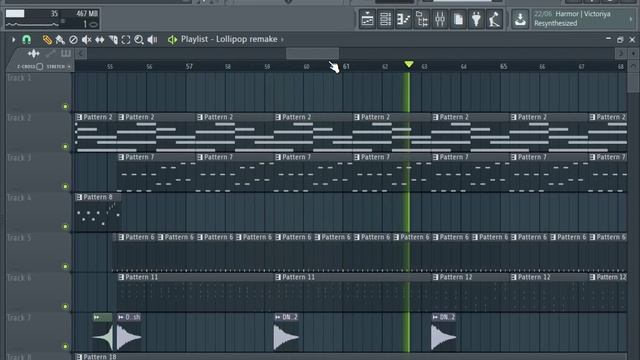Open the Browser view icon
This screenshot has width=640, height=360.
422,19
